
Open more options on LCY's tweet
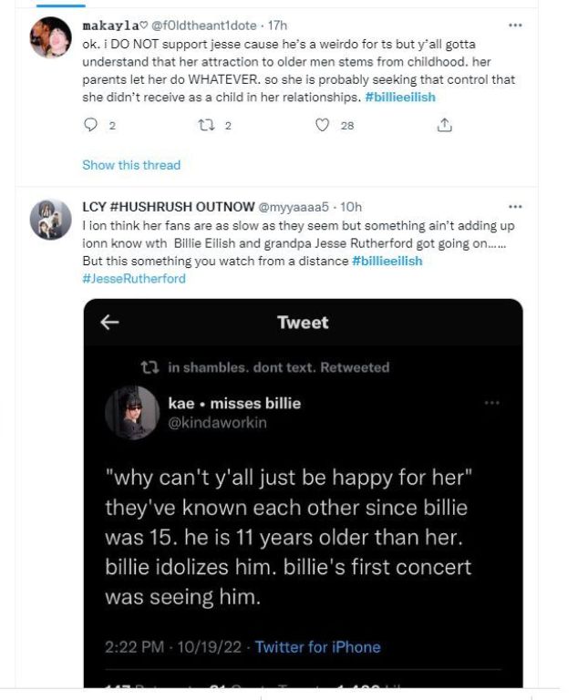515,207
